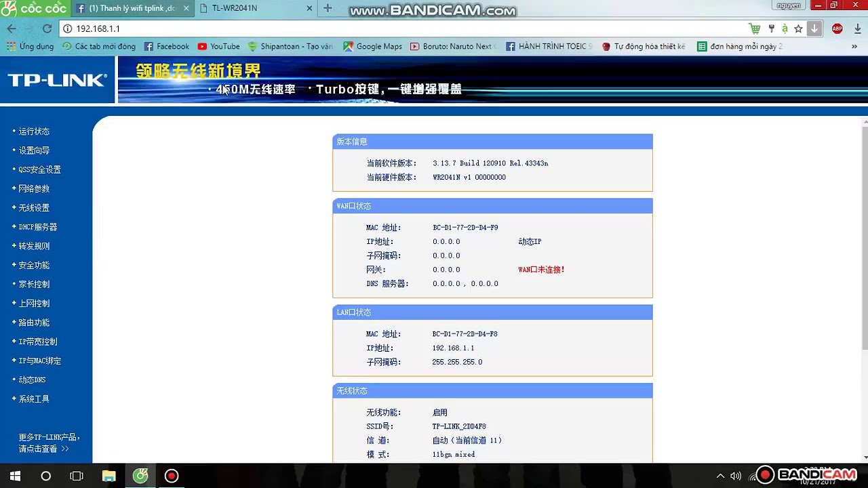
Task: Open the HÀNH TRÌNH TOEIC bookmark
Action: pos(549,46)
